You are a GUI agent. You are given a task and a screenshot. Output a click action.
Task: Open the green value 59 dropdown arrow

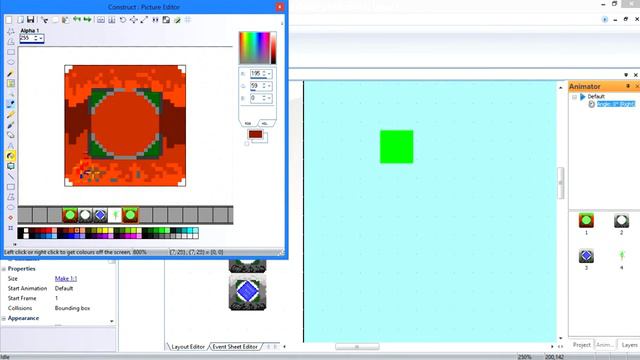pyautogui.click(x=269, y=86)
